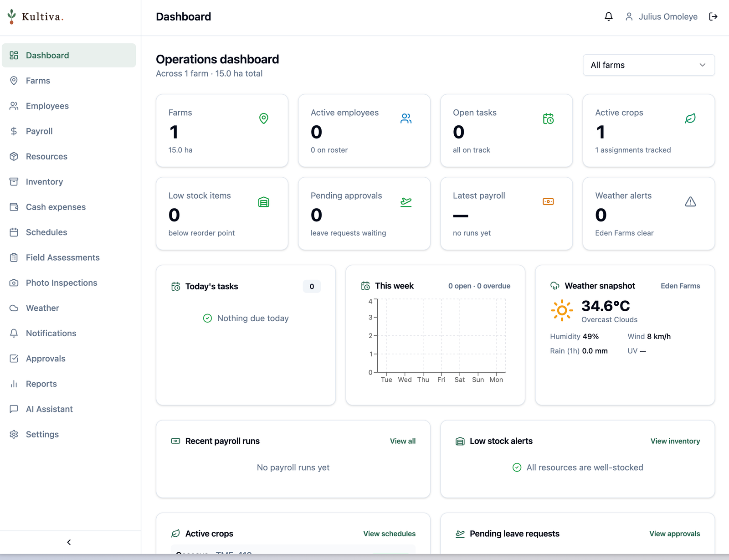729x560 pixels.
Task: Open the Employees page
Action: tap(69, 106)
